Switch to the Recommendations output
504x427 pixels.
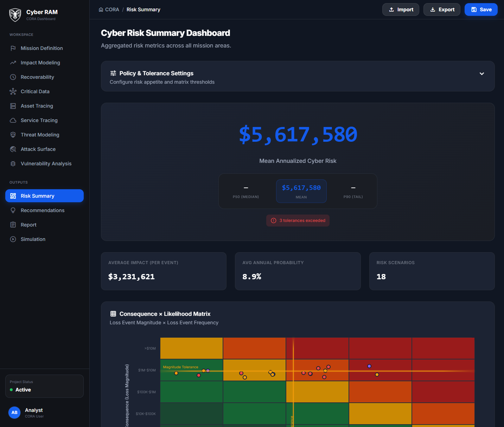[42, 210]
